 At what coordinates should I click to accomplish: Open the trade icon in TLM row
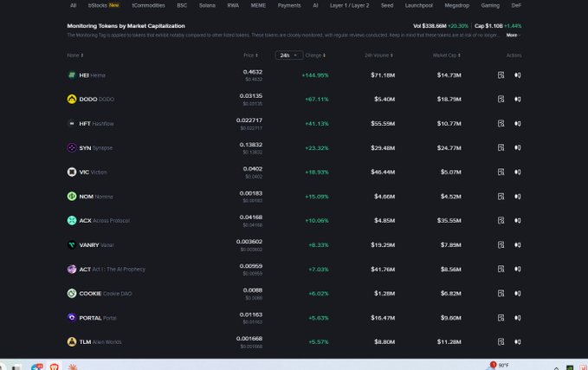518,341
